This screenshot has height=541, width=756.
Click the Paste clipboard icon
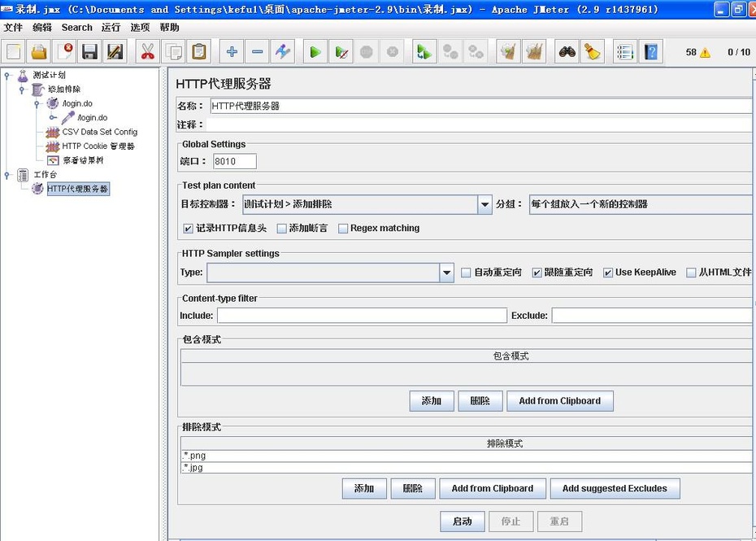click(x=198, y=51)
